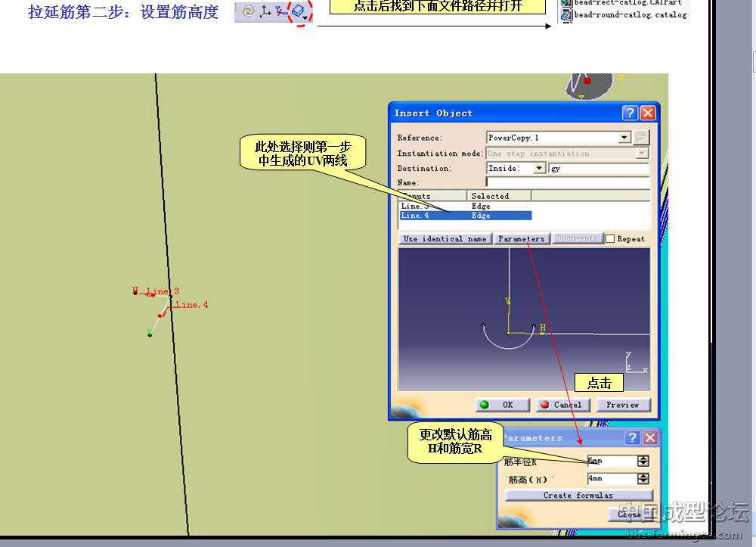Click the spiral icon in toolbar
The height and width of the screenshot is (547, 756).
coord(248,11)
